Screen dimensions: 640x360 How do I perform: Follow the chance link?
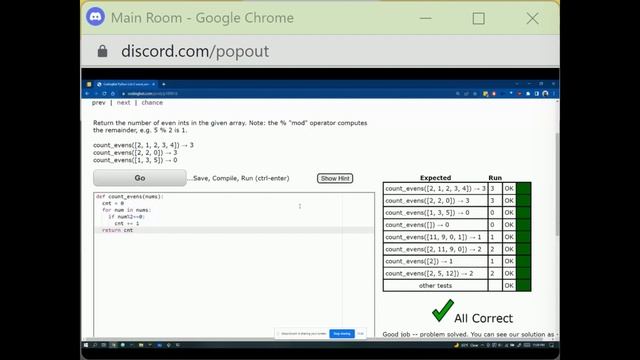152,102
